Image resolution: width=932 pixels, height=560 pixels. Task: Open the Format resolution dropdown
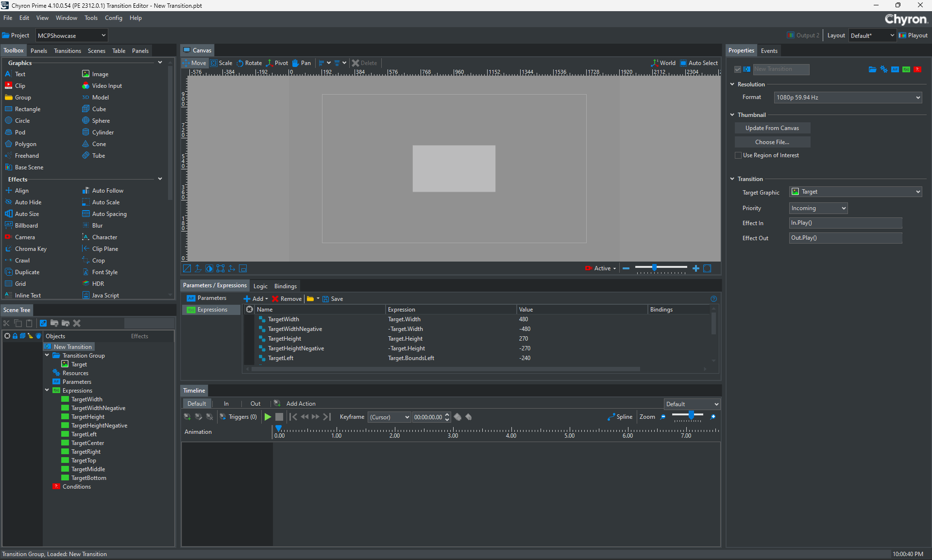pos(848,98)
